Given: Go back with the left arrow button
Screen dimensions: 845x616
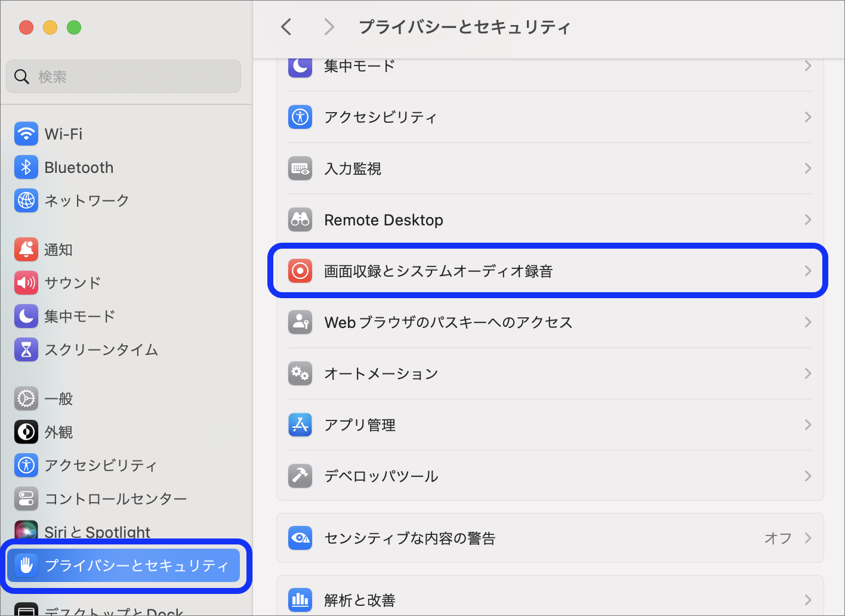Looking at the screenshot, I should 286,27.
